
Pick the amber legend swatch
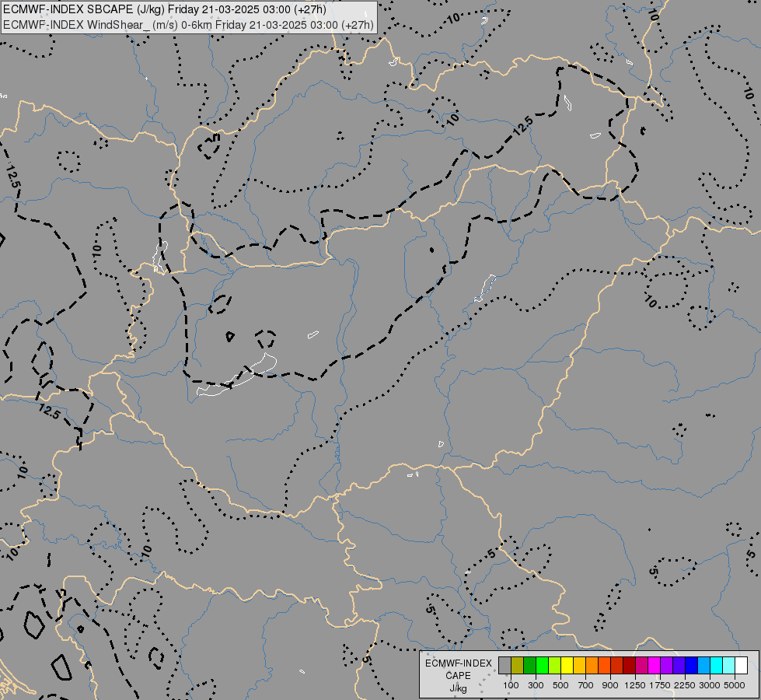579,666
